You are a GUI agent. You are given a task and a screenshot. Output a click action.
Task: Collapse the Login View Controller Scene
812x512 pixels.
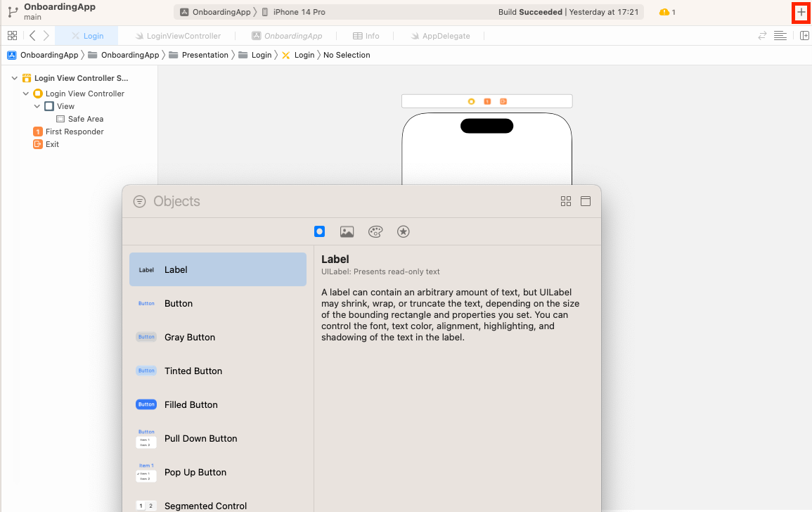click(14, 77)
